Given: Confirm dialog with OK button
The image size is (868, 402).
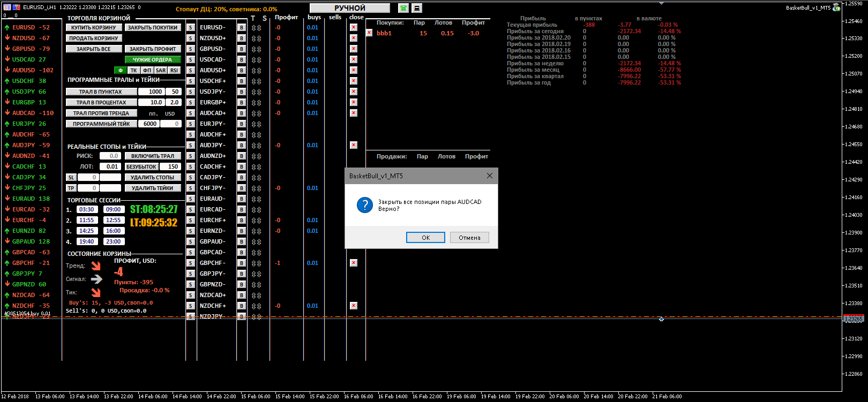Looking at the screenshot, I should point(425,238).
